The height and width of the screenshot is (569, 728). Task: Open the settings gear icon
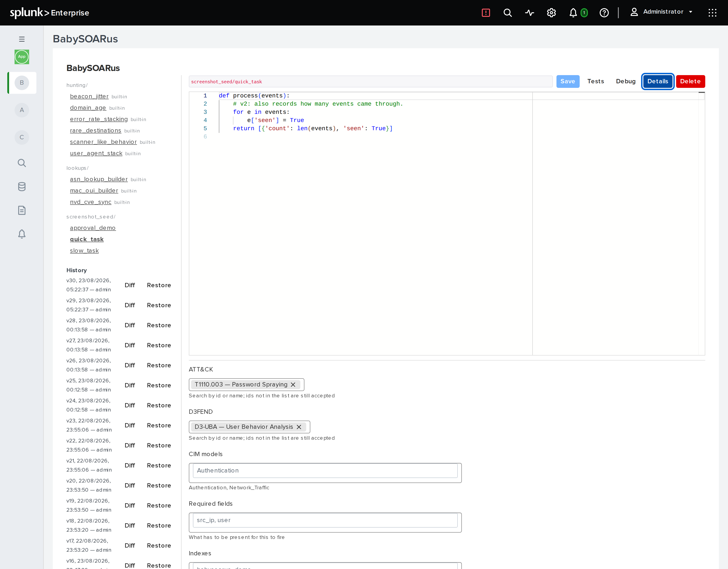point(551,13)
